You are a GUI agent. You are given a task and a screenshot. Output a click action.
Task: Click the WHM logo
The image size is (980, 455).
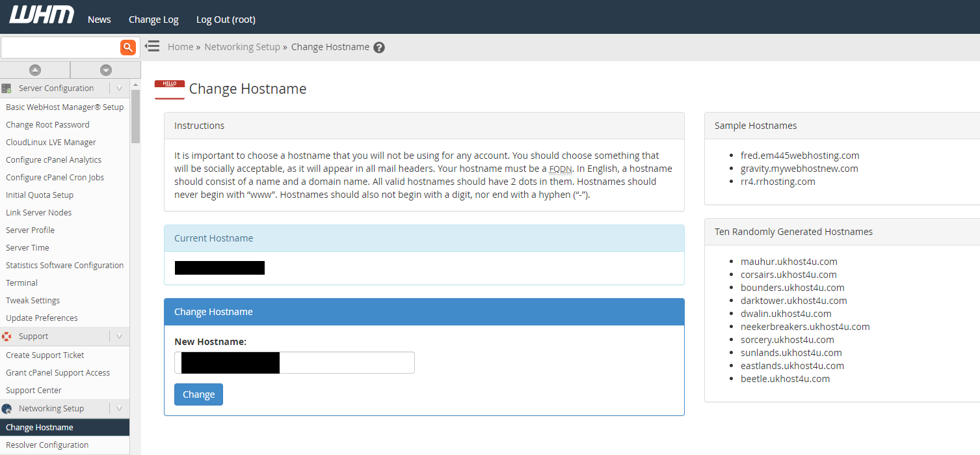pyautogui.click(x=40, y=14)
